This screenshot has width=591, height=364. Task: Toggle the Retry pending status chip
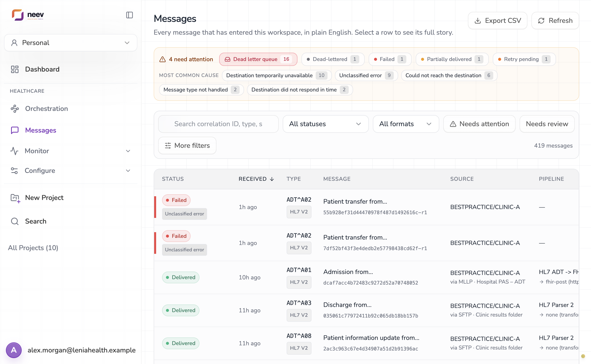[x=524, y=59]
